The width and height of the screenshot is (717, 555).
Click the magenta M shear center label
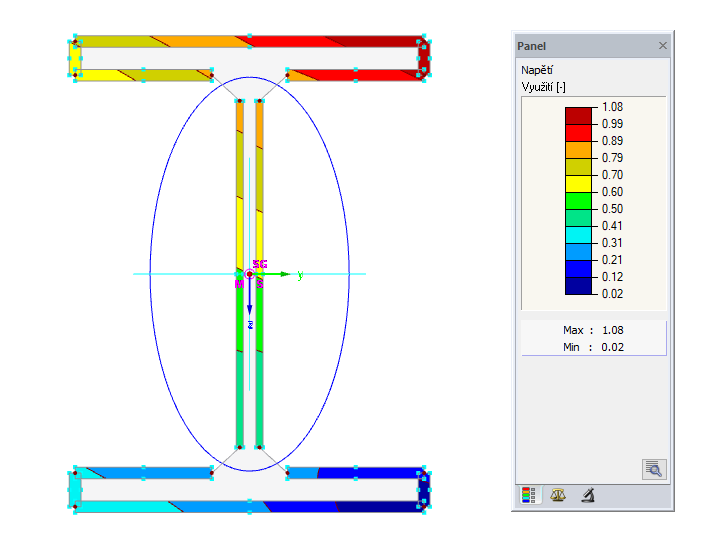click(239, 284)
